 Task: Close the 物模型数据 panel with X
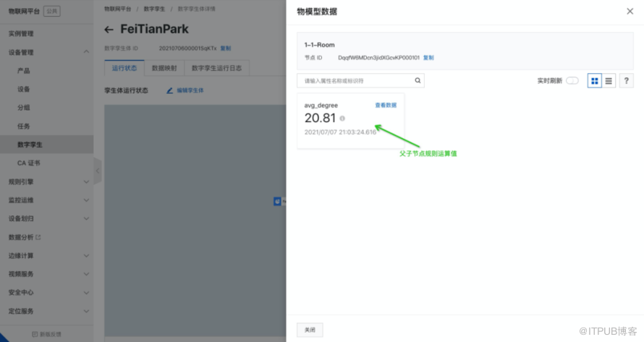630,12
